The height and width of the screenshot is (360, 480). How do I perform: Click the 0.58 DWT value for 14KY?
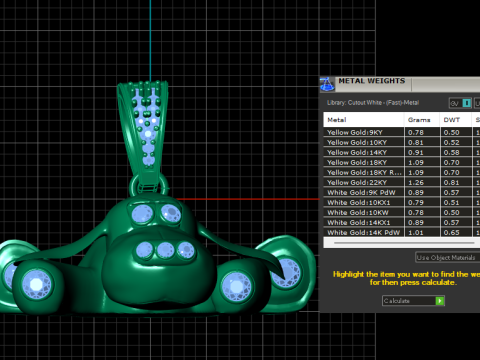tap(451, 152)
